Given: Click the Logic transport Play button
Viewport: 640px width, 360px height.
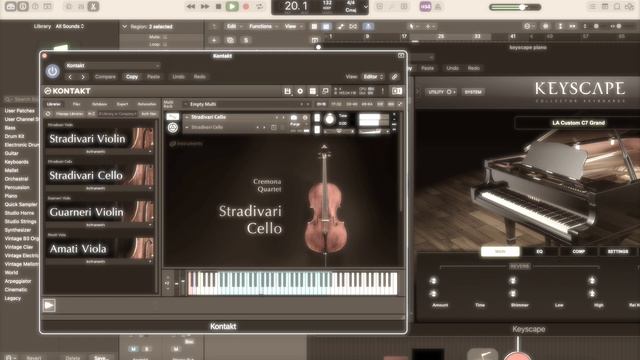Looking at the screenshot, I should point(232,6).
